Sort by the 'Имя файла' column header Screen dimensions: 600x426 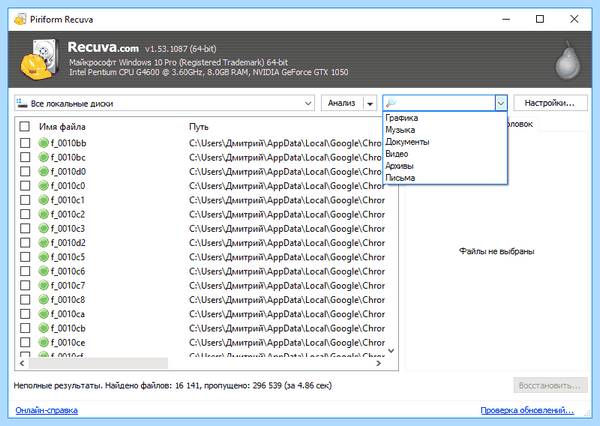pyautogui.click(x=62, y=127)
